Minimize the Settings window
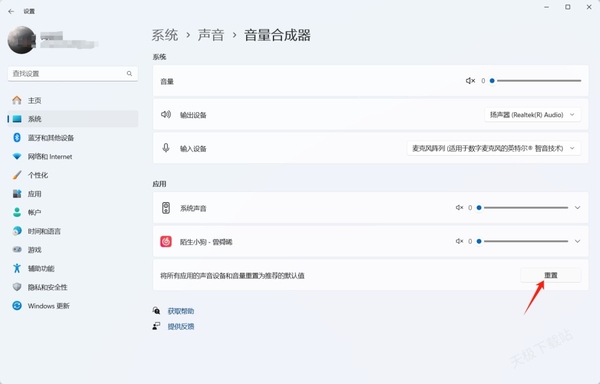 point(546,7)
